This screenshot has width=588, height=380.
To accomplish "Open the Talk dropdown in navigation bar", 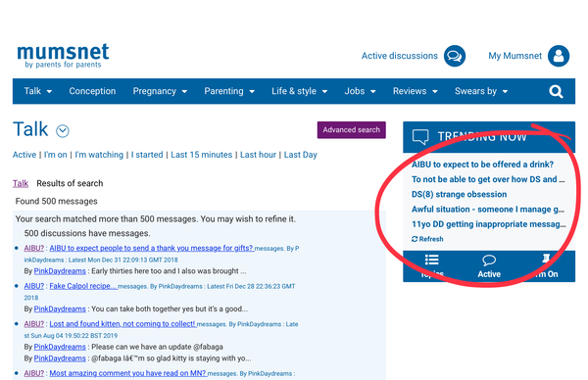I will pos(38,91).
